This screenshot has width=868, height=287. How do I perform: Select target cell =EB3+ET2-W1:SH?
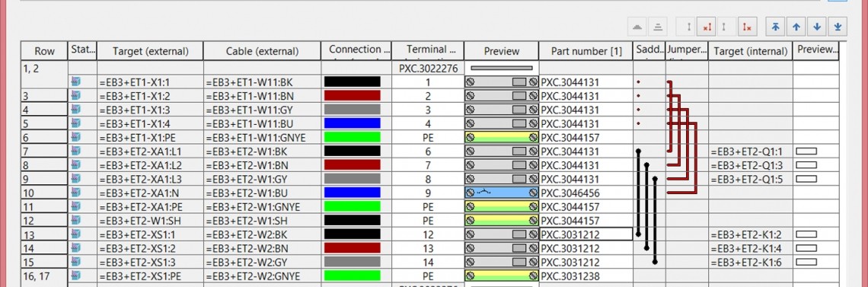pos(150,220)
